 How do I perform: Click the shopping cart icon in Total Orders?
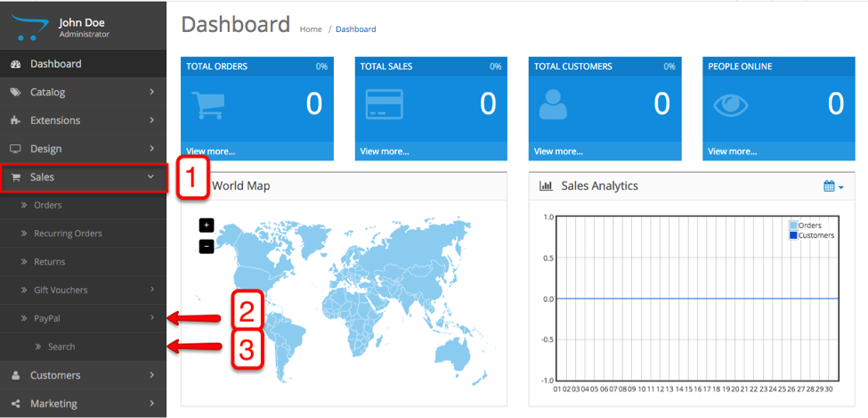point(209,105)
